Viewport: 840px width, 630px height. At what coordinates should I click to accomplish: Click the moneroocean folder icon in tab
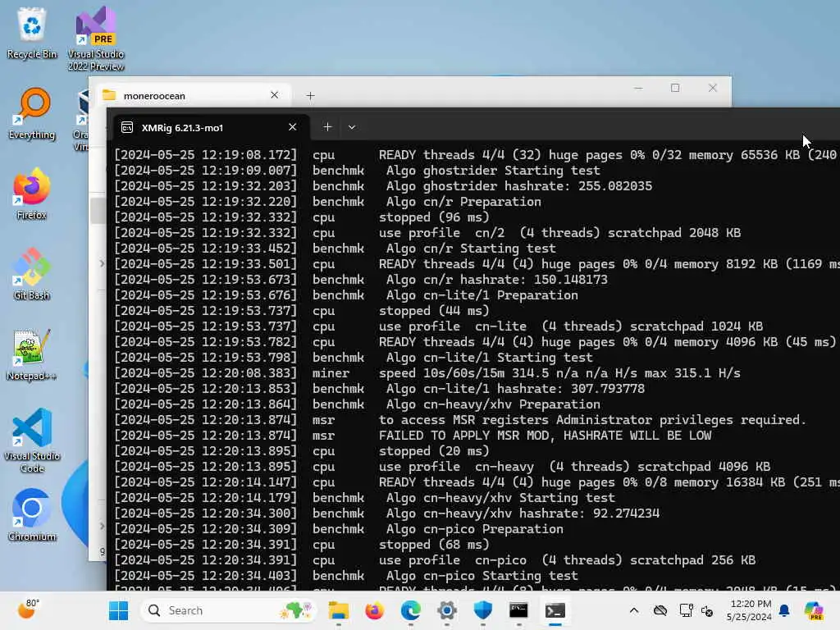click(x=109, y=95)
